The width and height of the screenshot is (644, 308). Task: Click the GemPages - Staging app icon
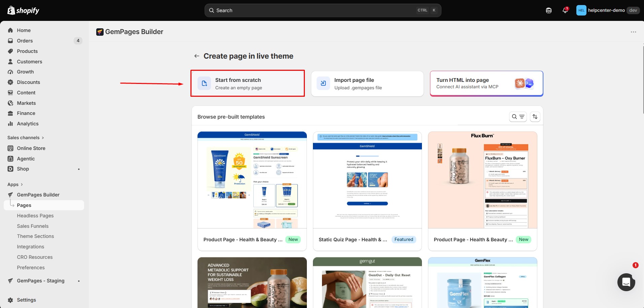pos(10,281)
